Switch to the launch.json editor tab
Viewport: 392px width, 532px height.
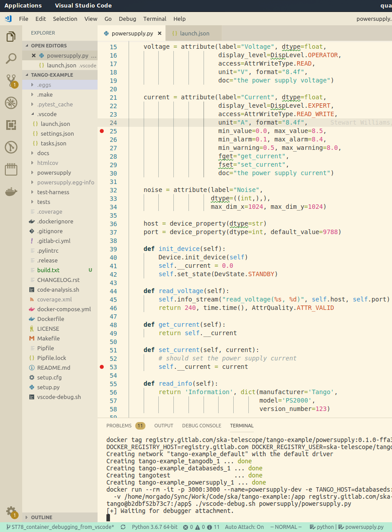pyautogui.click(x=194, y=33)
